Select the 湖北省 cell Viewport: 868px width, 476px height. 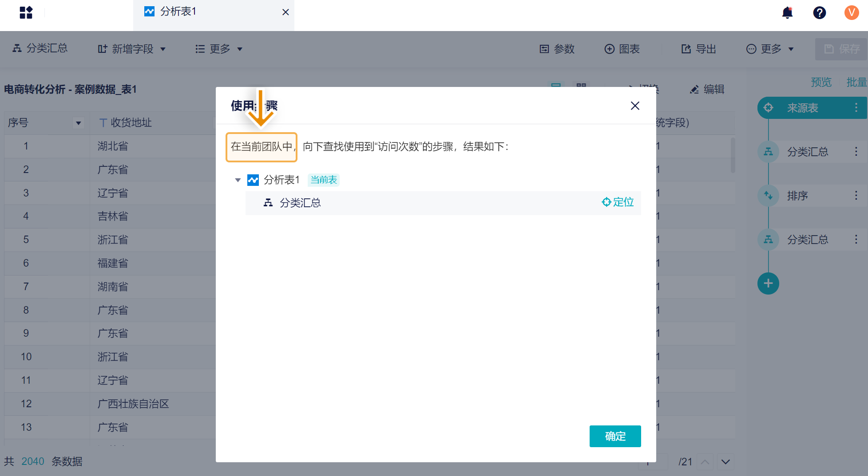click(113, 146)
